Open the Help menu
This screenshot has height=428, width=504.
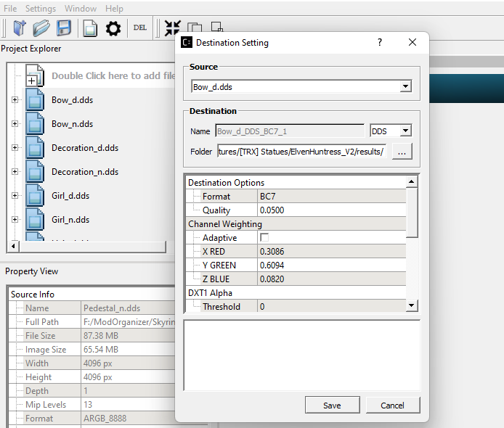(x=114, y=9)
